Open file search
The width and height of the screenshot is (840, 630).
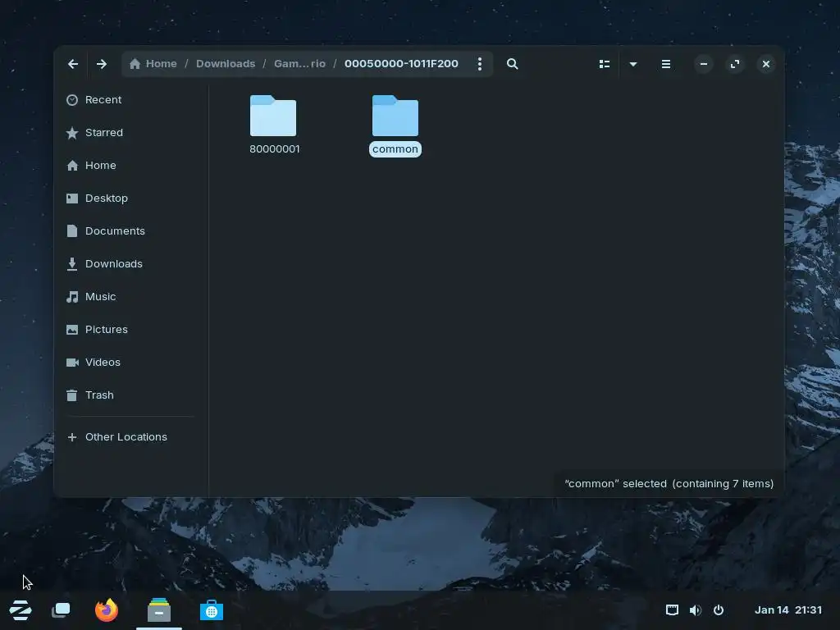(512, 64)
